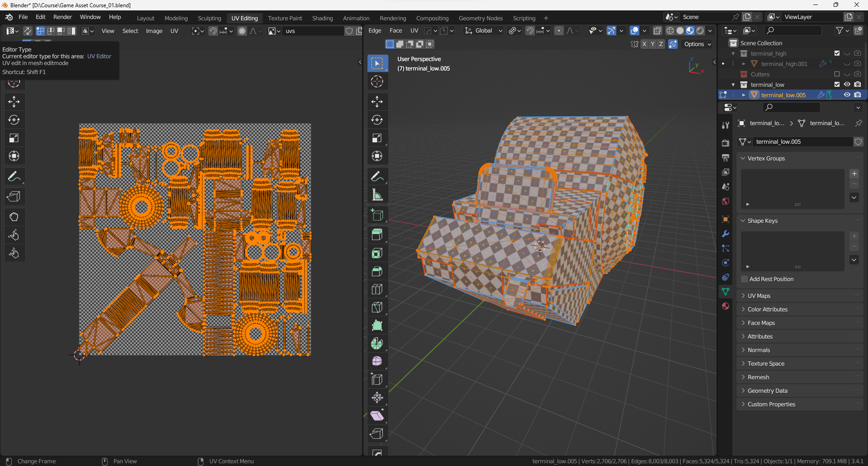Enable UV vertex selection mode
868x466 pixels.
[x=40, y=31]
